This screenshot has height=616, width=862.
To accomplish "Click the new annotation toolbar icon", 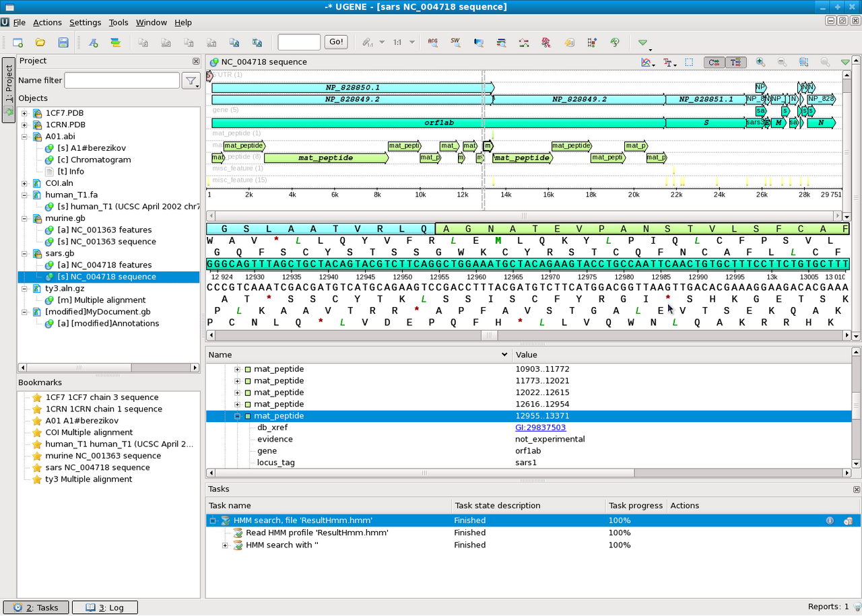I will tap(94, 42).
